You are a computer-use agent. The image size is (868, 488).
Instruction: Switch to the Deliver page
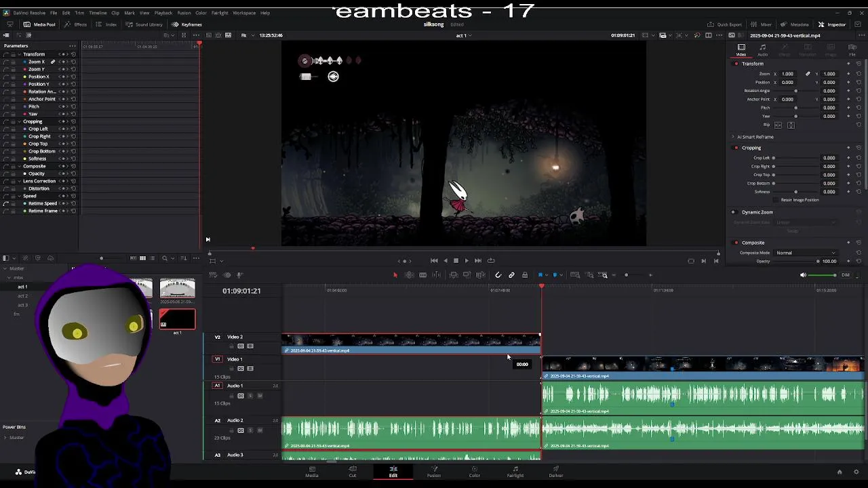coord(556,472)
